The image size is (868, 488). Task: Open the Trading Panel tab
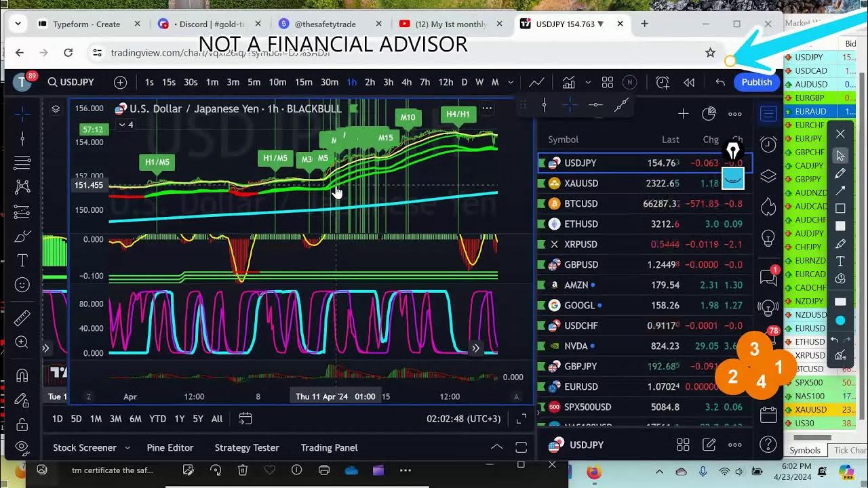[x=329, y=447]
